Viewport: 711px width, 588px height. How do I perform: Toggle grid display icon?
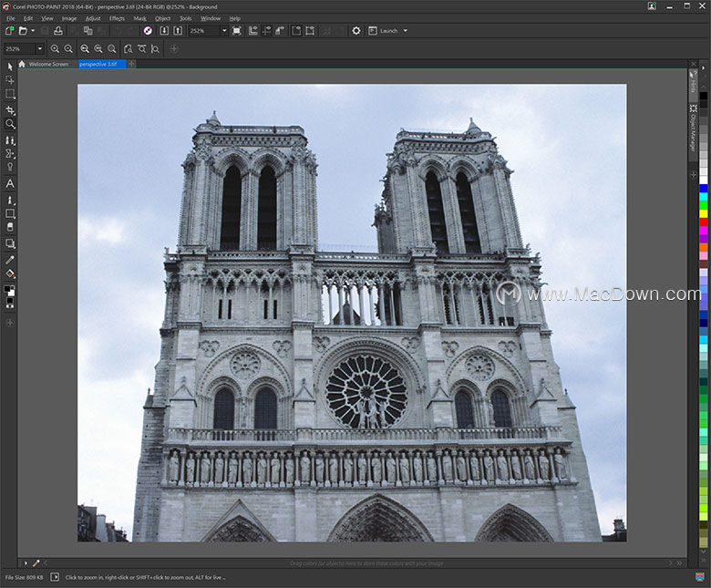(x=266, y=31)
